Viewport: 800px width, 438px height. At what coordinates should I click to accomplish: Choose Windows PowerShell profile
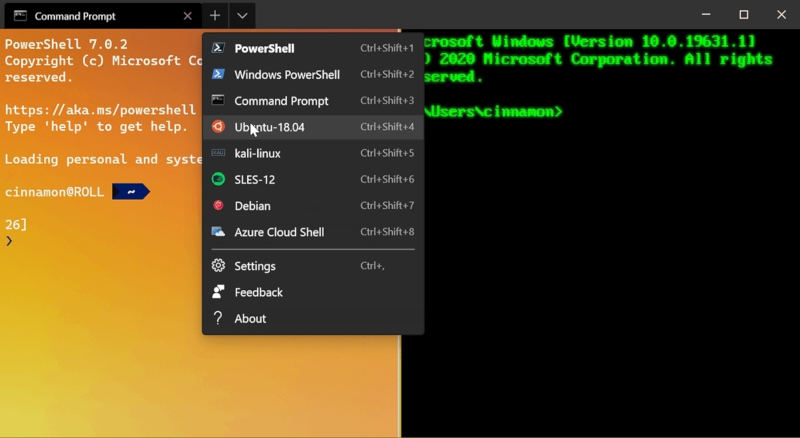(x=313, y=74)
